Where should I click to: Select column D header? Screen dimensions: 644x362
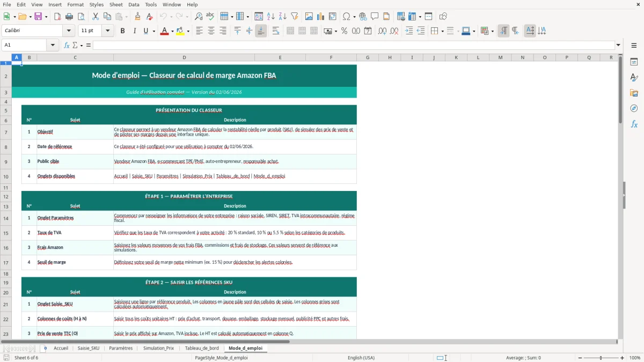(x=184, y=57)
